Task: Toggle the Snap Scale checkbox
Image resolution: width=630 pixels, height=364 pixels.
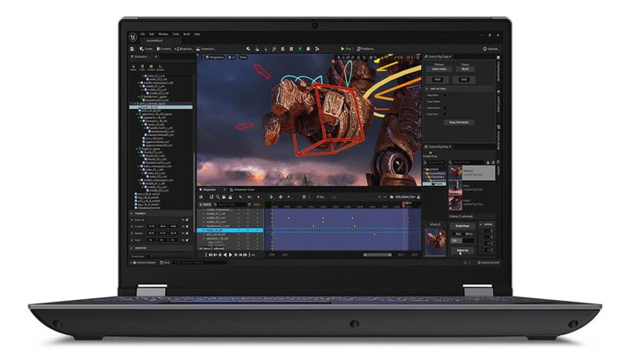Action: click(445, 114)
